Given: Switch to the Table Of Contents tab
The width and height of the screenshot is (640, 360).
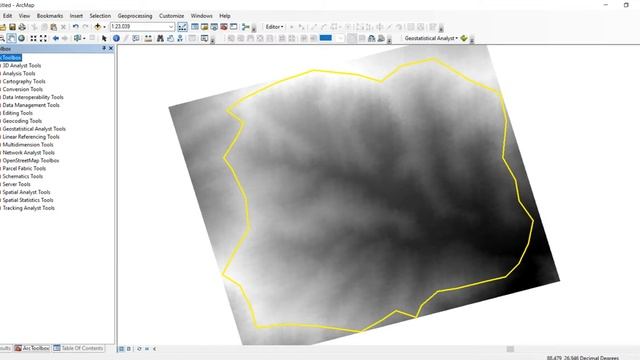Looking at the screenshot, I should point(78,348).
